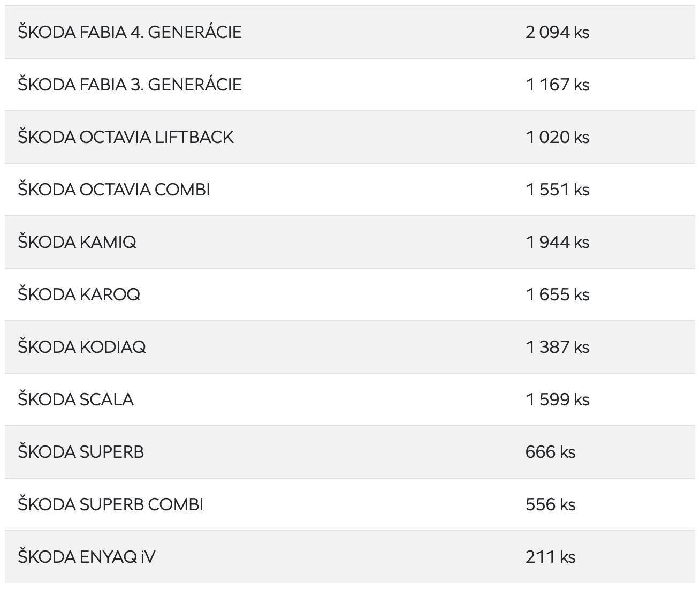Viewport: 700px width, 589px height.
Task: Select the 1 167 ks quantity
Action: (557, 85)
